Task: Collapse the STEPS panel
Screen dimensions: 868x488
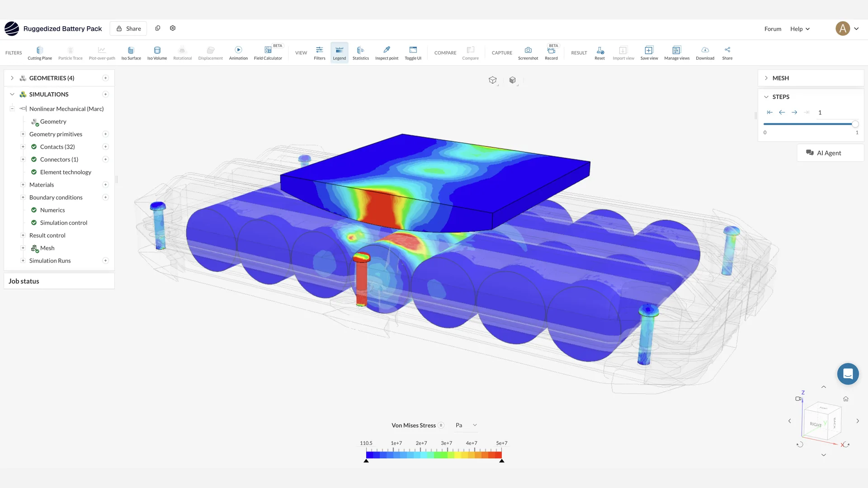Action: point(766,97)
